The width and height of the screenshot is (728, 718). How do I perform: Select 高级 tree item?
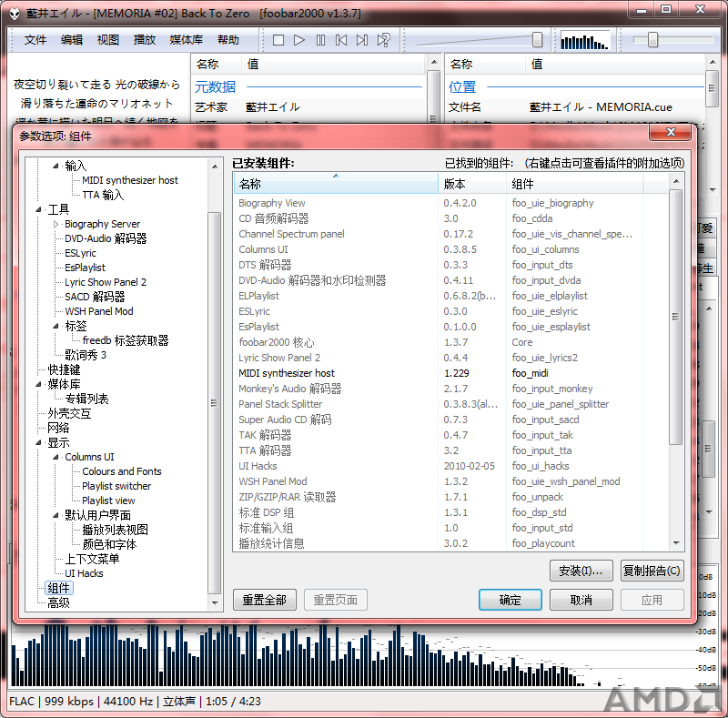click(x=58, y=602)
